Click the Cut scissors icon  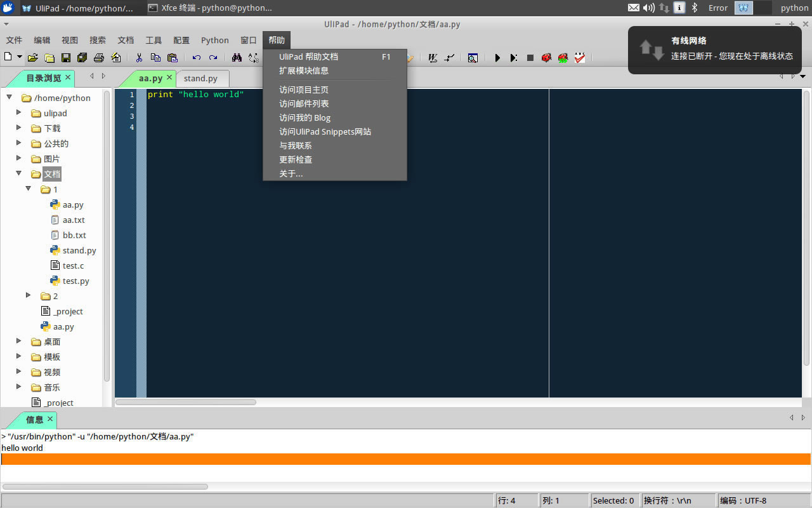(139, 58)
